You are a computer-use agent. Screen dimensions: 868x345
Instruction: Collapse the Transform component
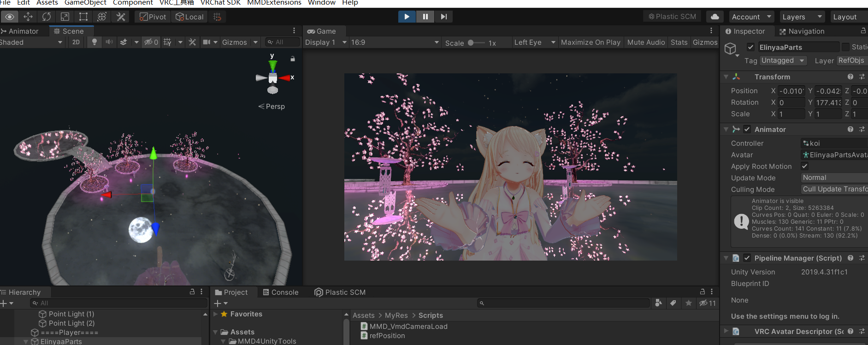726,77
